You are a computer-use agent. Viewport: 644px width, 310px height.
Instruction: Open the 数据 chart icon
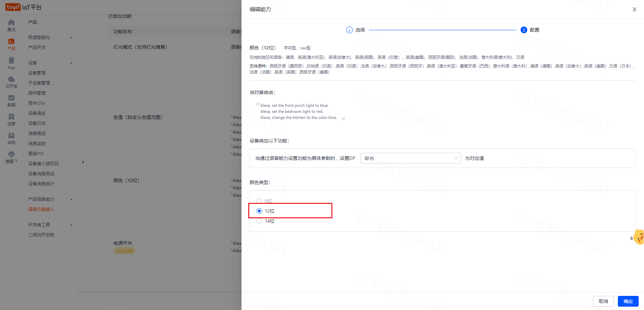(x=11, y=98)
